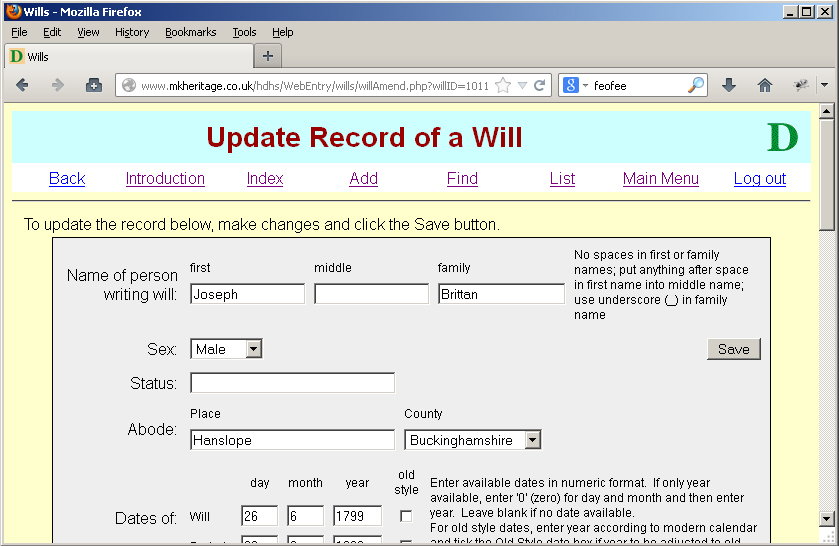Click the browser Back arrow button

(23, 86)
